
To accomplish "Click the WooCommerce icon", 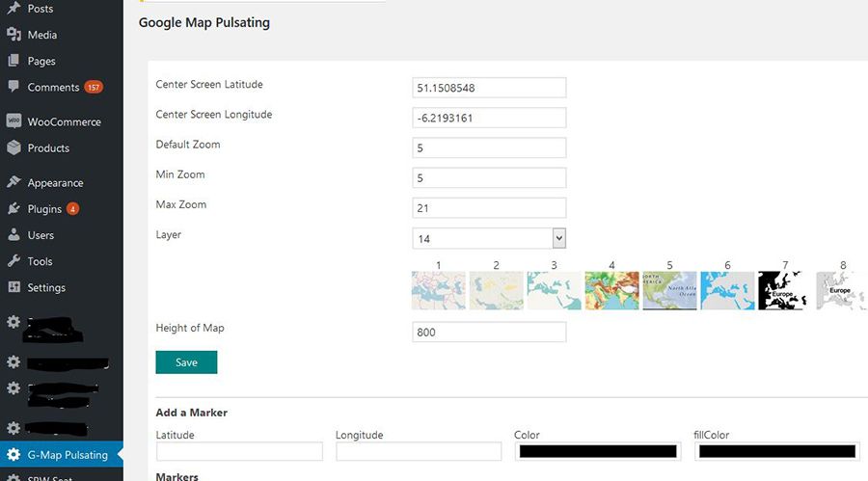I will click(14, 122).
